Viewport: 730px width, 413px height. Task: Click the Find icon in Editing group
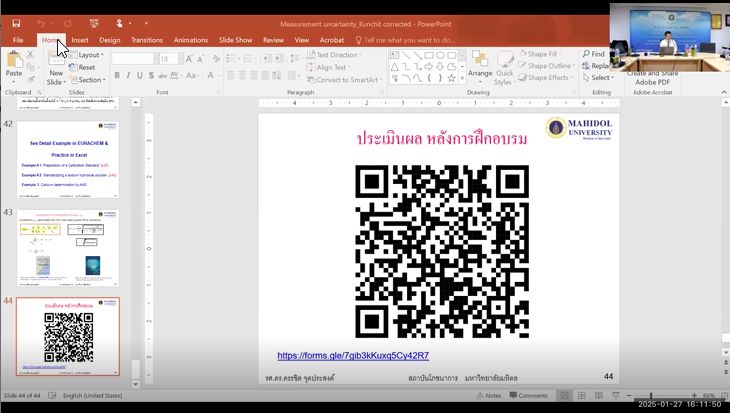pos(593,54)
